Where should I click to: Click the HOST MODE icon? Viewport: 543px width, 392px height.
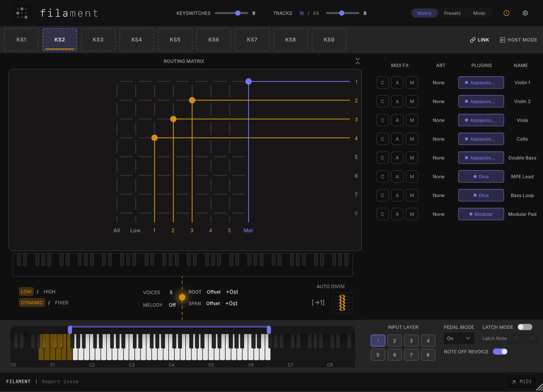(x=502, y=40)
